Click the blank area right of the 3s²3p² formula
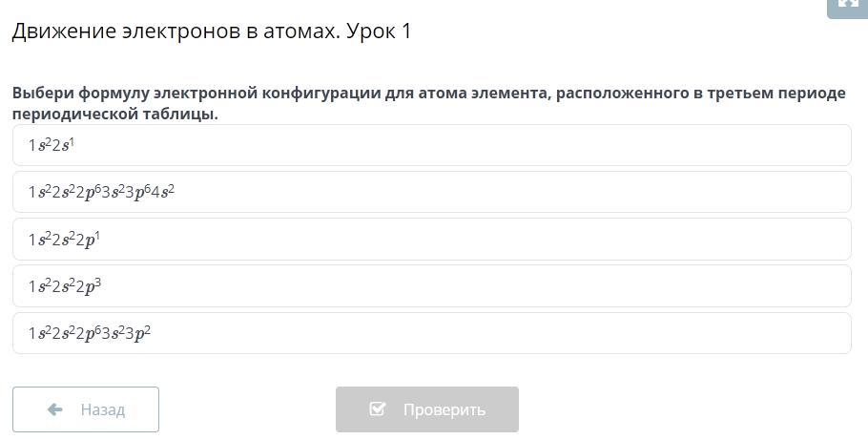The width and height of the screenshot is (868, 440). tap(572, 333)
